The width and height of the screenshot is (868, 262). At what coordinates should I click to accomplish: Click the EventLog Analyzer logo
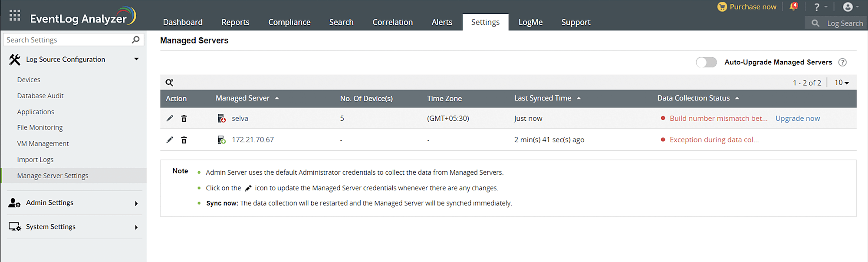83,17
